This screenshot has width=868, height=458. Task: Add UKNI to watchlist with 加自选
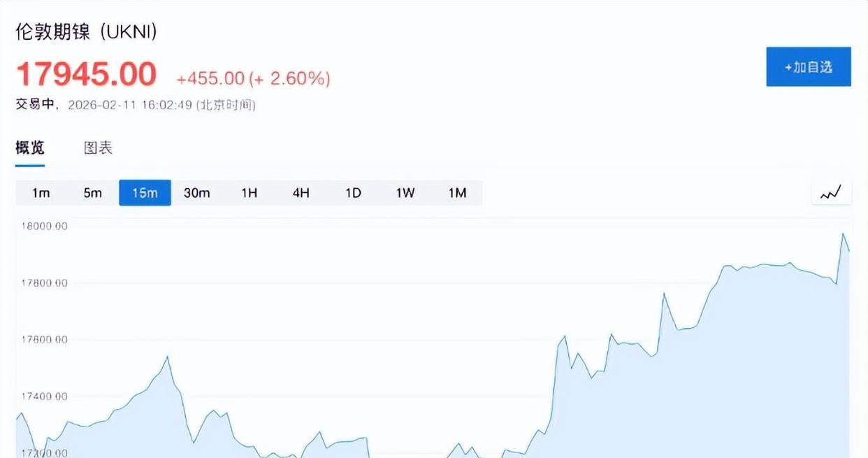808,67
